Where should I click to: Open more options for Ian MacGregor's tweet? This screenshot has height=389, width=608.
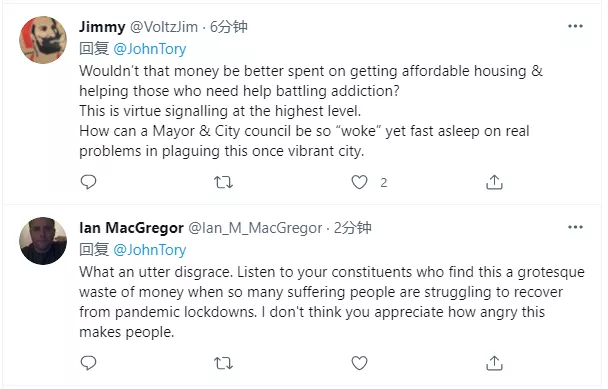575,227
